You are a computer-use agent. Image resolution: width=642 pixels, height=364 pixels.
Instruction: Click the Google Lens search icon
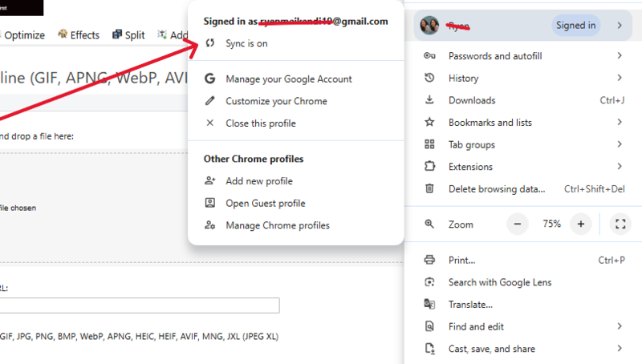429,281
